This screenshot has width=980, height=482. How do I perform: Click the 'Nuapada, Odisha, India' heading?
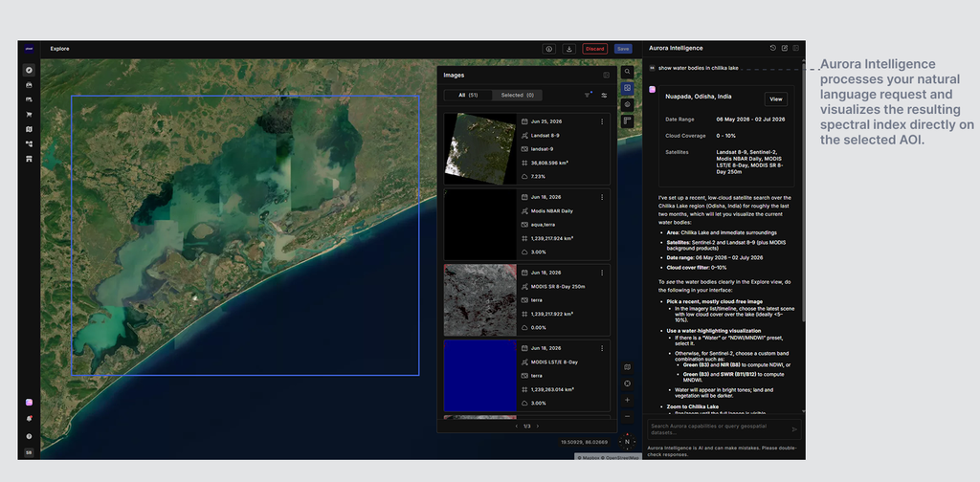pyautogui.click(x=698, y=97)
